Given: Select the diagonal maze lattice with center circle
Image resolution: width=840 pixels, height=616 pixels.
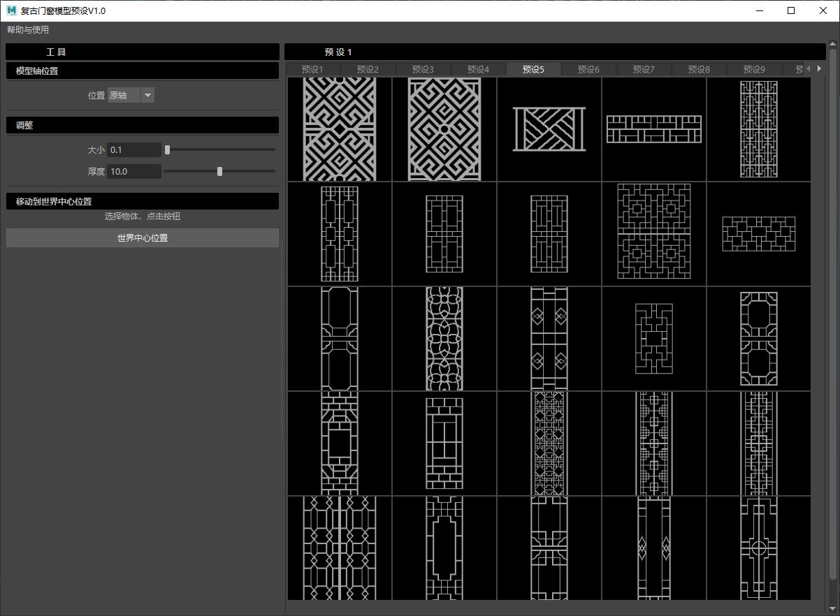Looking at the screenshot, I should 444,129.
